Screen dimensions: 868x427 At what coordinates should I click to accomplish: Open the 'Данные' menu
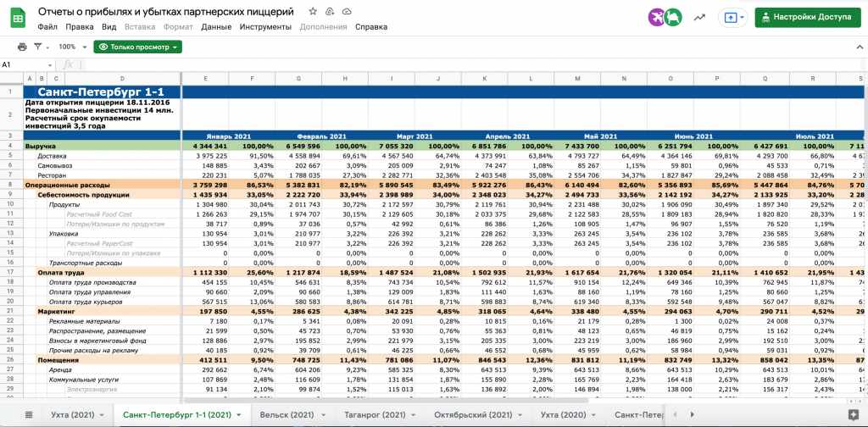pyautogui.click(x=216, y=27)
